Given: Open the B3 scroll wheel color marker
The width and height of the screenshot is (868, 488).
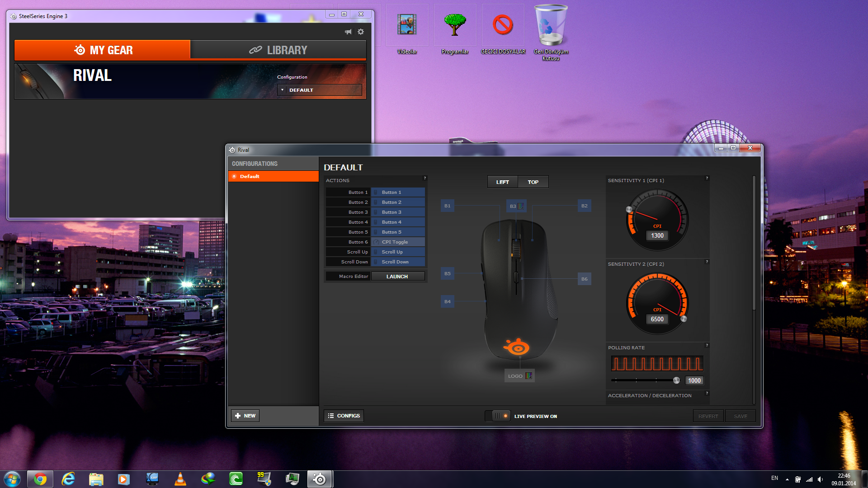Looking at the screenshot, I should (x=516, y=206).
